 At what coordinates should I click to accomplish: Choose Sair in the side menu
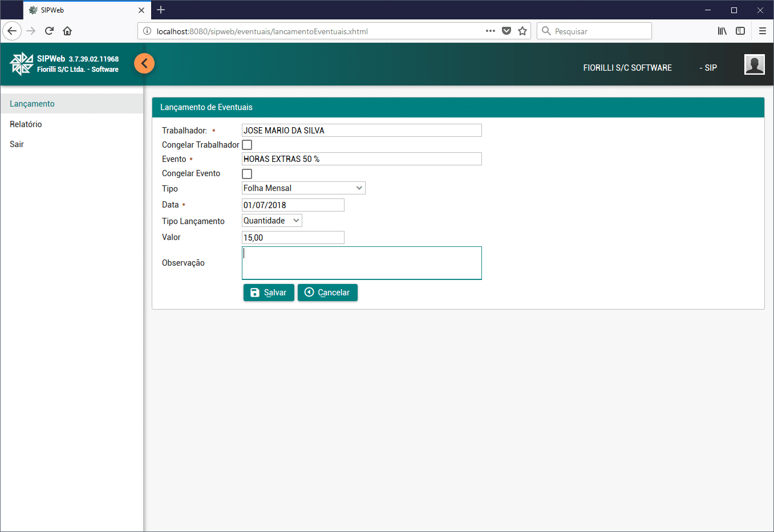[17, 144]
